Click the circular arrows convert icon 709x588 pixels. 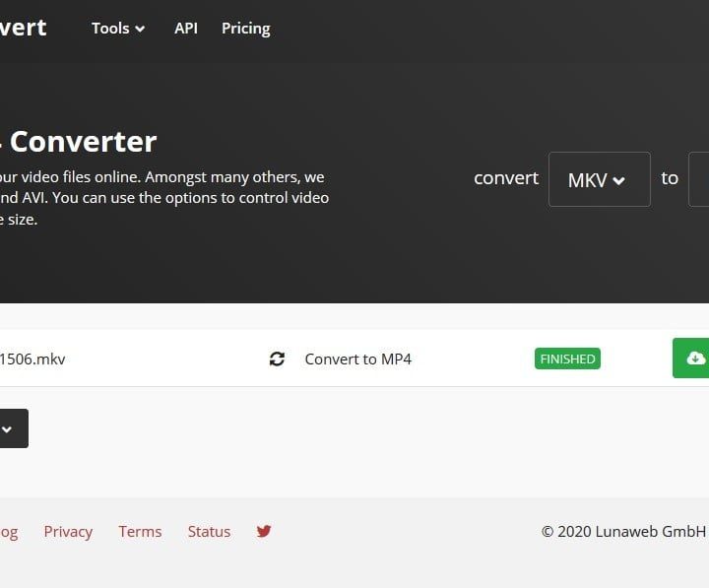(277, 359)
